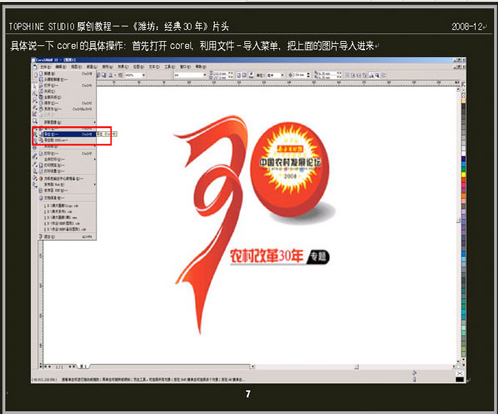Expand the 合并打印 submenu arrow
The image size is (498, 414).
point(95,159)
